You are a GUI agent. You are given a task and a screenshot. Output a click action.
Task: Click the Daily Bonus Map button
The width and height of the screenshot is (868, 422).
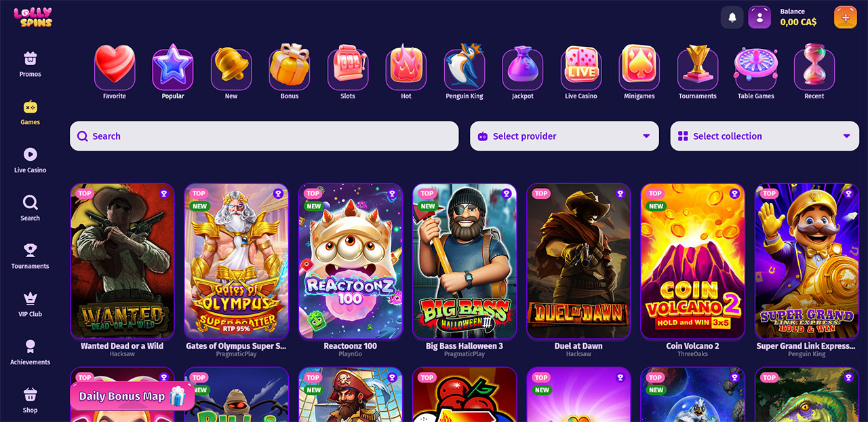(132, 396)
